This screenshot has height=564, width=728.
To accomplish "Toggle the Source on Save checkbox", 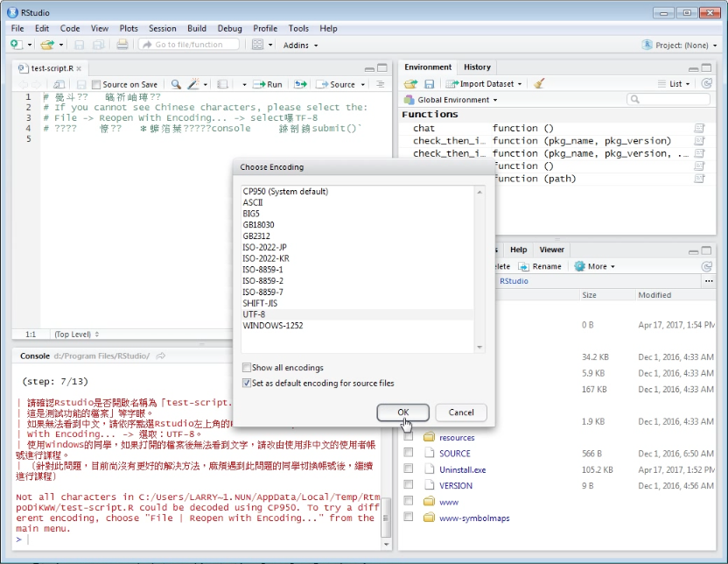I will (x=96, y=85).
